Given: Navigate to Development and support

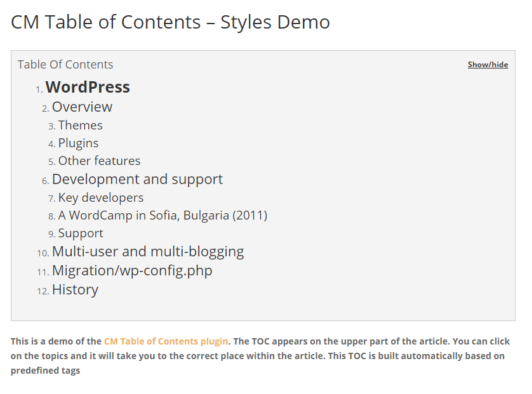Looking at the screenshot, I should [137, 180].
